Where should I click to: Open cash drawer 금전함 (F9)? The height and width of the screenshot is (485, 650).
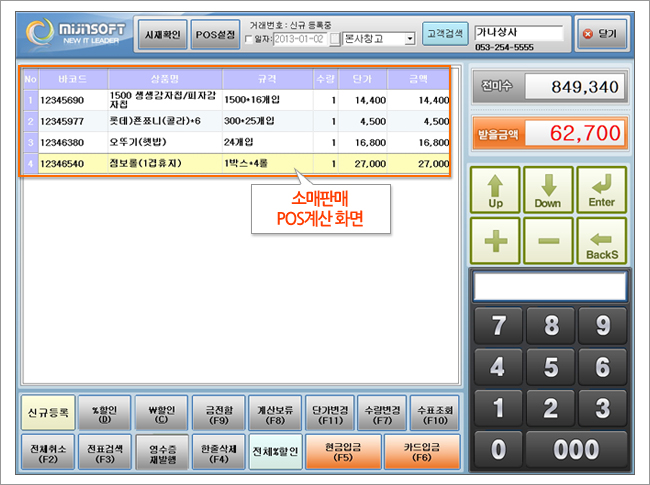click(219, 414)
